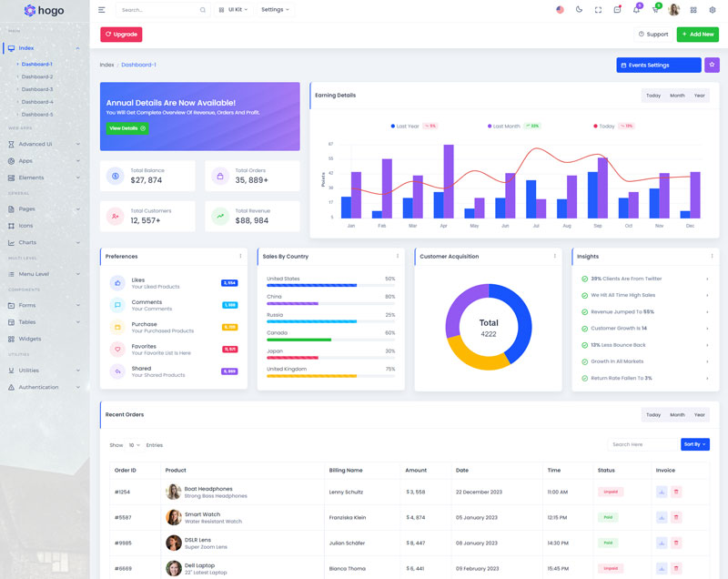Download invoice for order #1254
This screenshot has width=728, height=579.
click(662, 492)
